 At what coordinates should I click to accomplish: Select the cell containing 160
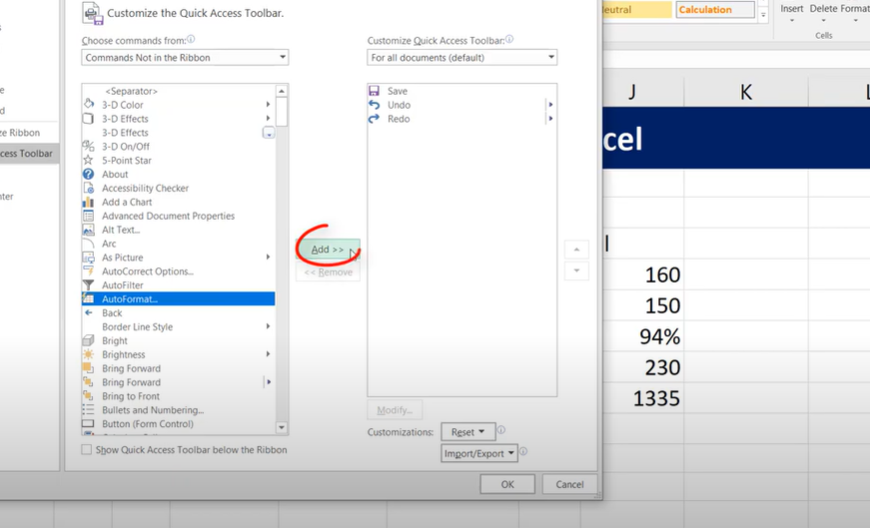643,275
